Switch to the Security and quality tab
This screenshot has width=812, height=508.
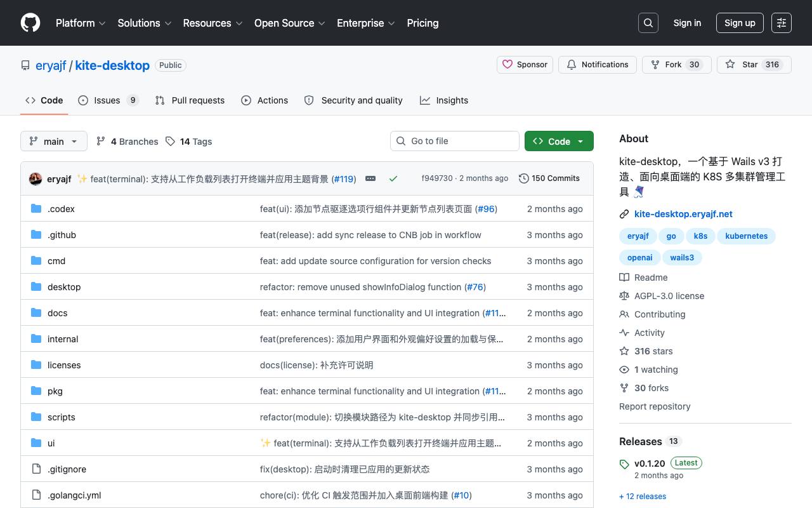(x=353, y=100)
